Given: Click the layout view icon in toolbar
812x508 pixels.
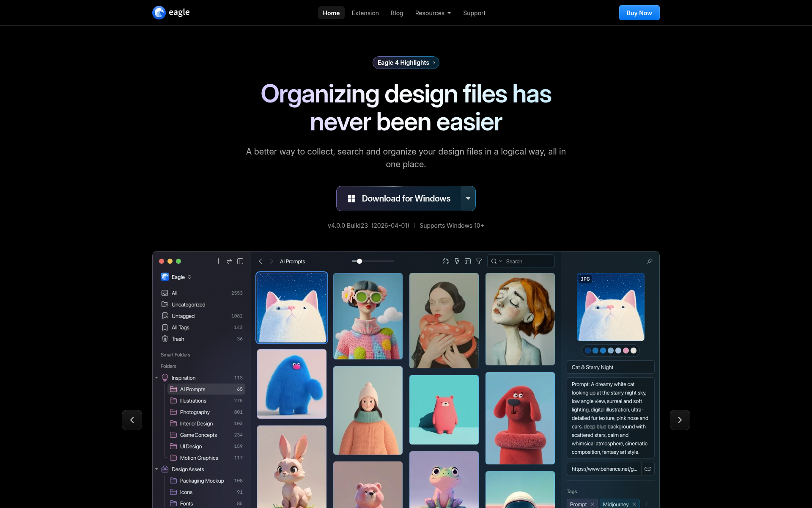Looking at the screenshot, I should pyautogui.click(x=468, y=261).
